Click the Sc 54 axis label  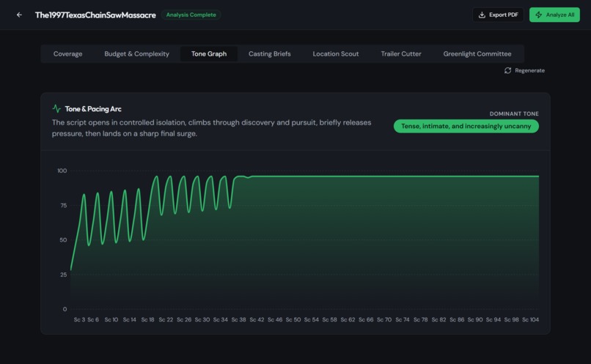click(312, 319)
